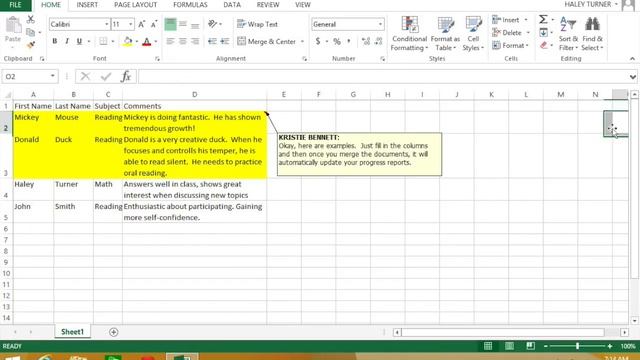
Task: Switch to the DATA tab
Action: [232, 5]
